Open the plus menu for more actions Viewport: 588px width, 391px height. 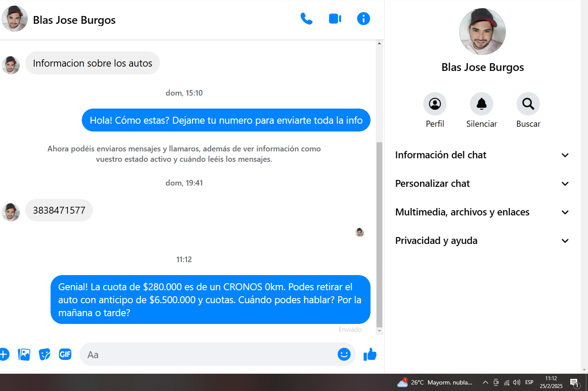pos(3,354)
